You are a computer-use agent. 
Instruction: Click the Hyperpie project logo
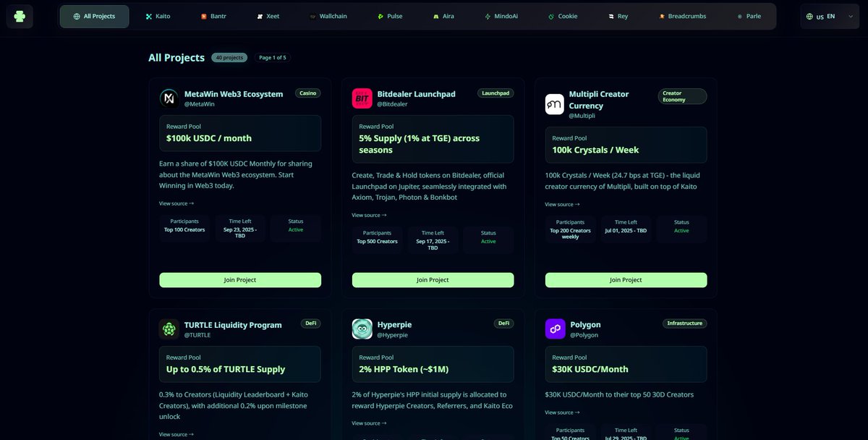(x=362, y=329)
